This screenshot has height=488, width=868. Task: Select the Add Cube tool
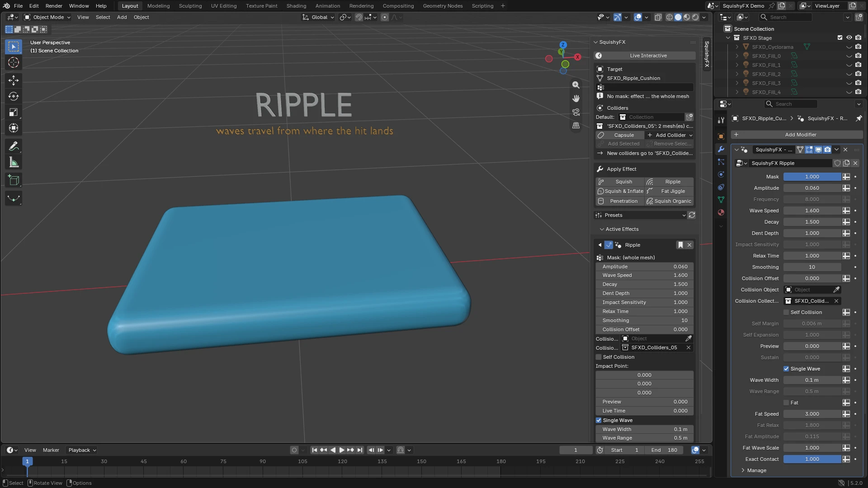tap(14, 181)
